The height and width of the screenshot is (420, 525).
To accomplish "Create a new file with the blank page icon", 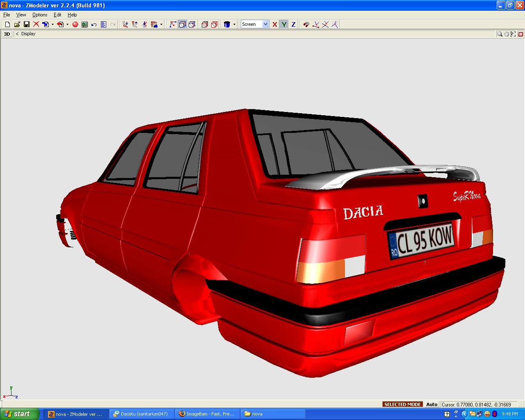I will (x=7, y=25).
